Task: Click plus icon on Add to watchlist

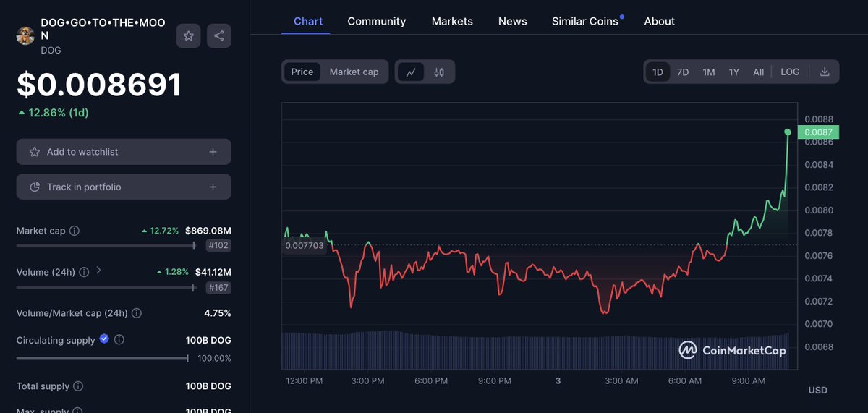Action: tap(213, 152)
